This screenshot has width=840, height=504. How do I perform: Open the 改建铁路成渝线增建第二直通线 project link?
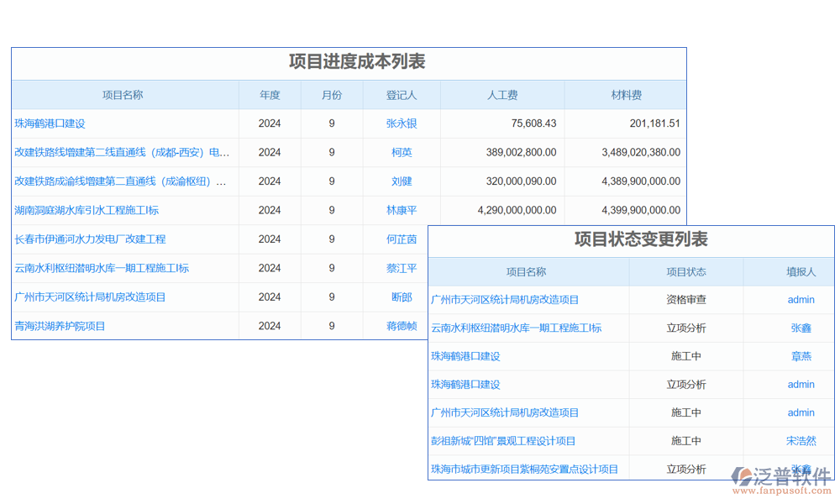point(122,181)
